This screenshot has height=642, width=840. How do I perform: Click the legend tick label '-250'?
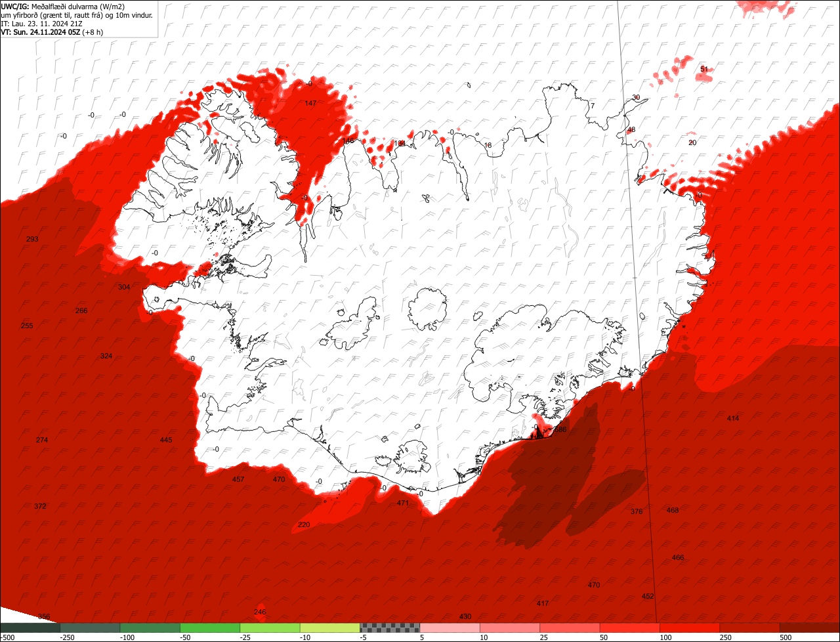tap(66, 637)
